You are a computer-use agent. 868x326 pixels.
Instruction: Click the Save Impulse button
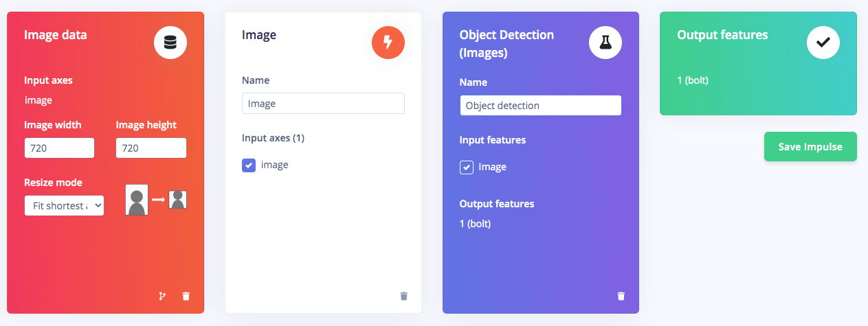pyautogui.click(x=810, y=147)
